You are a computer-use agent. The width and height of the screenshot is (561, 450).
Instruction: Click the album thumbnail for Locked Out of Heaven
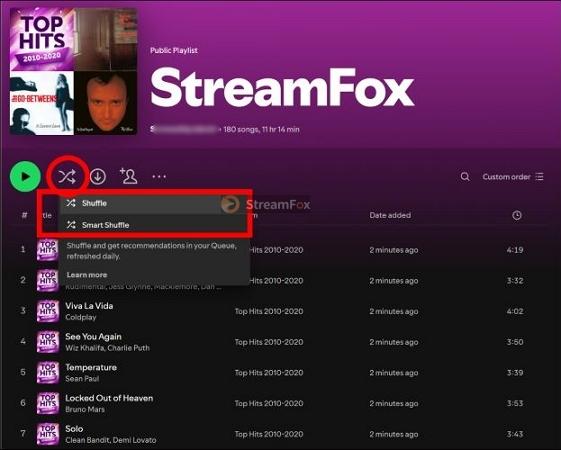click(x=48, y=403)
